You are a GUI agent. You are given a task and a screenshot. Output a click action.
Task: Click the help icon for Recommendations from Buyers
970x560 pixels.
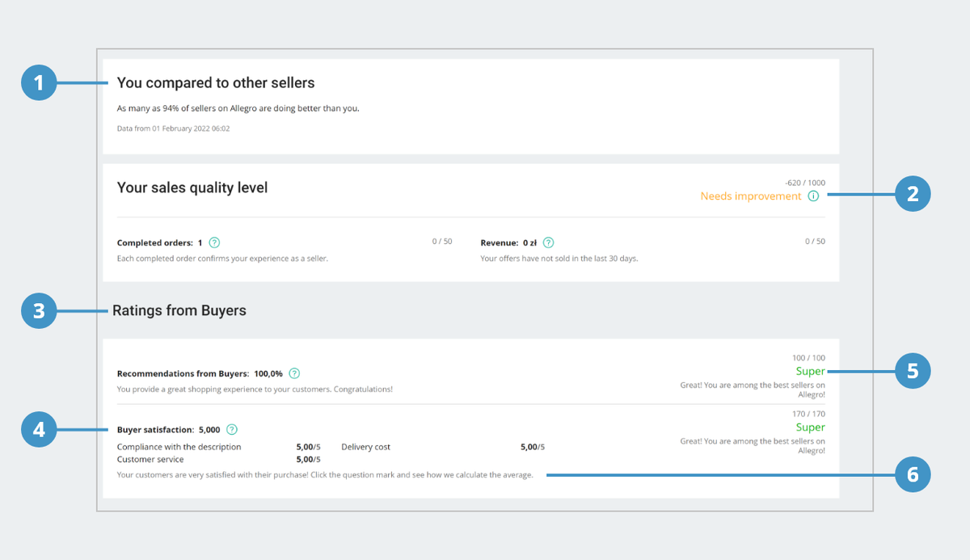pos(294,373)
